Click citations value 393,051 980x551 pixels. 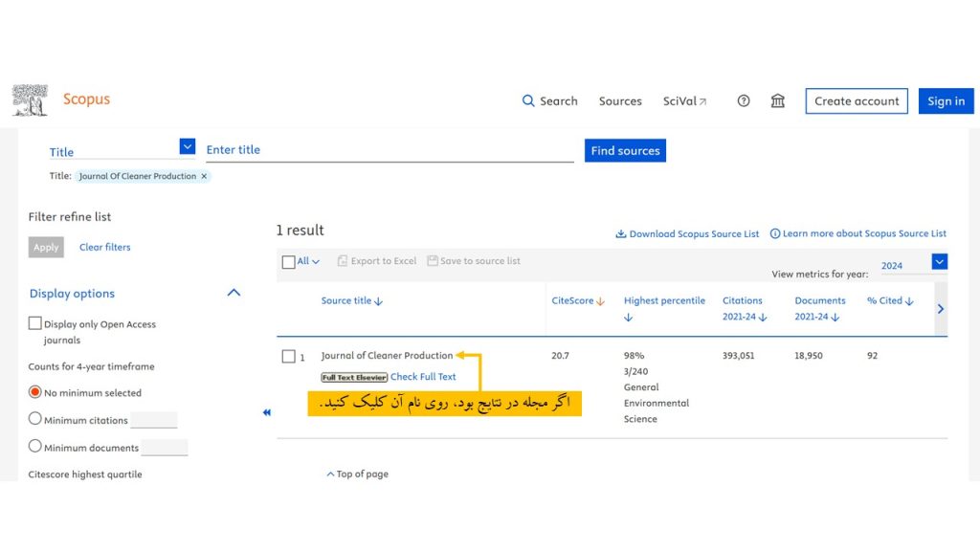click(738, 356)
